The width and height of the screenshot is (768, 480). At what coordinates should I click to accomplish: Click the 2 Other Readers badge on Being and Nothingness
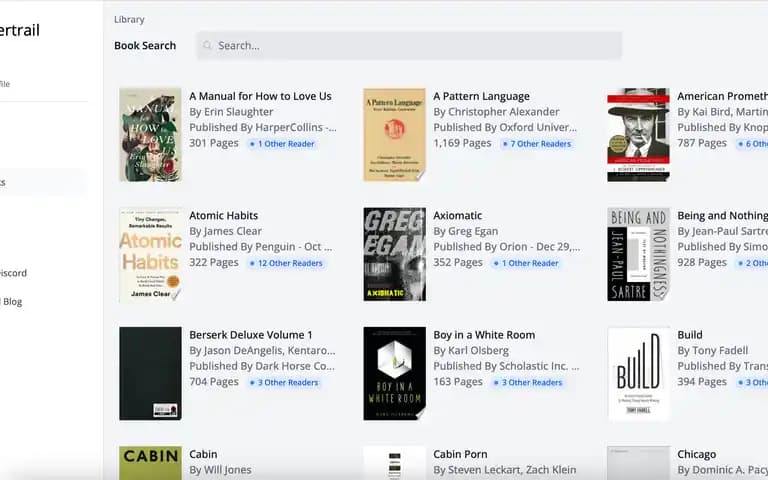[x=752, y=264]
